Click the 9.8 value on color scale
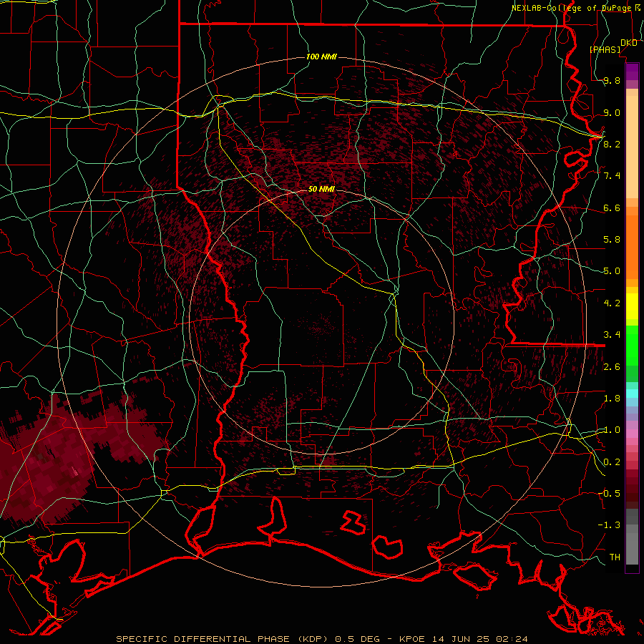Viewport: 644px width, 644px height. point(612,80)
